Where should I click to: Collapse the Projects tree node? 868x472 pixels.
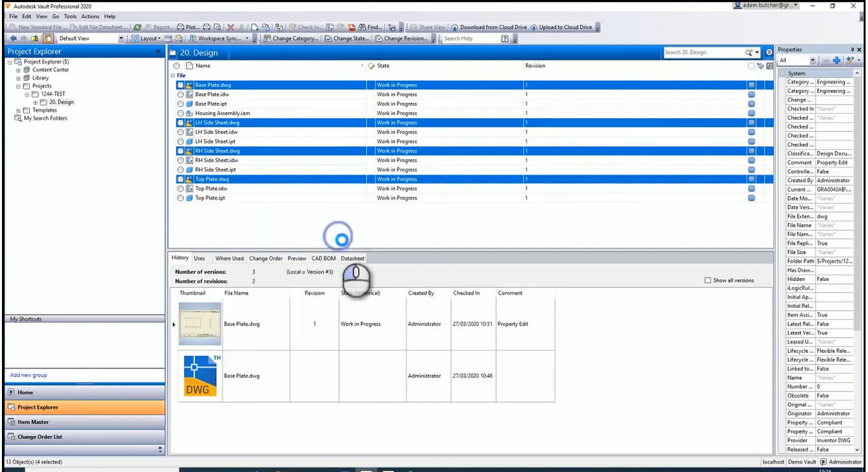pos(18,86)
